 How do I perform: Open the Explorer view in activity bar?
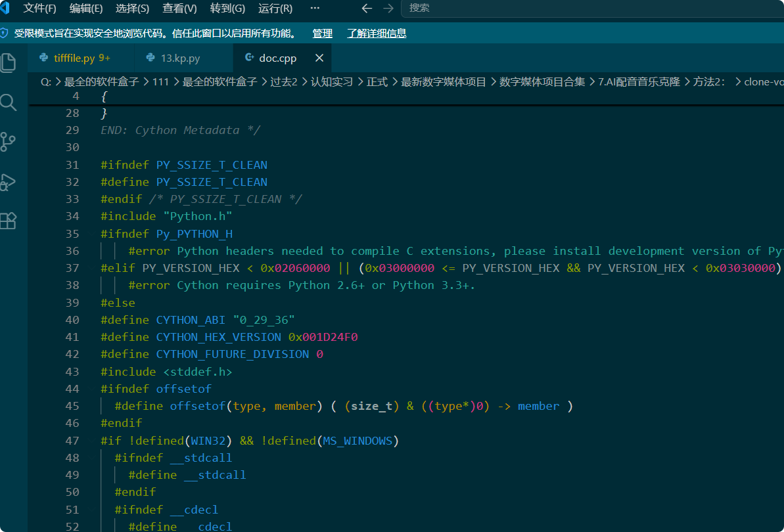coord(9,63)
